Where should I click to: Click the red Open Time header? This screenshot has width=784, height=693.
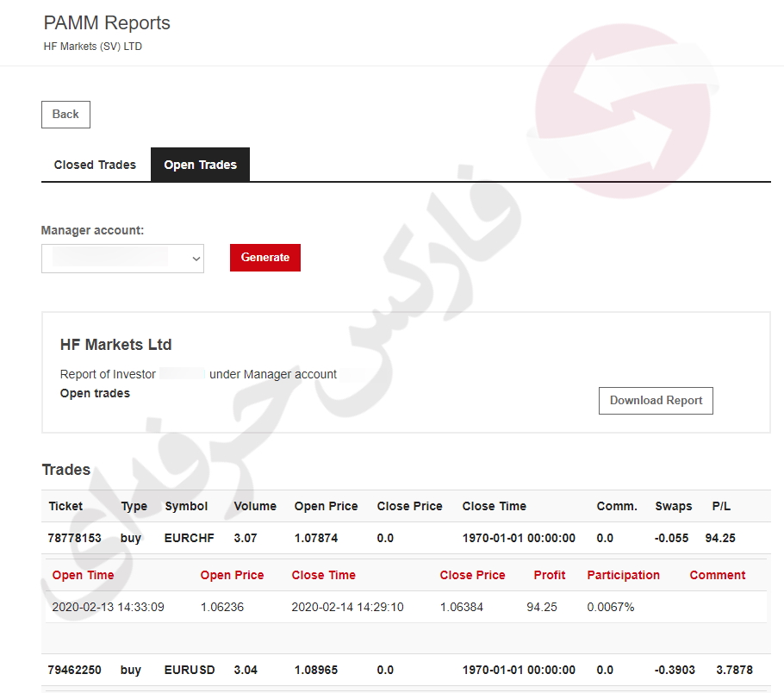coord(83,575)
